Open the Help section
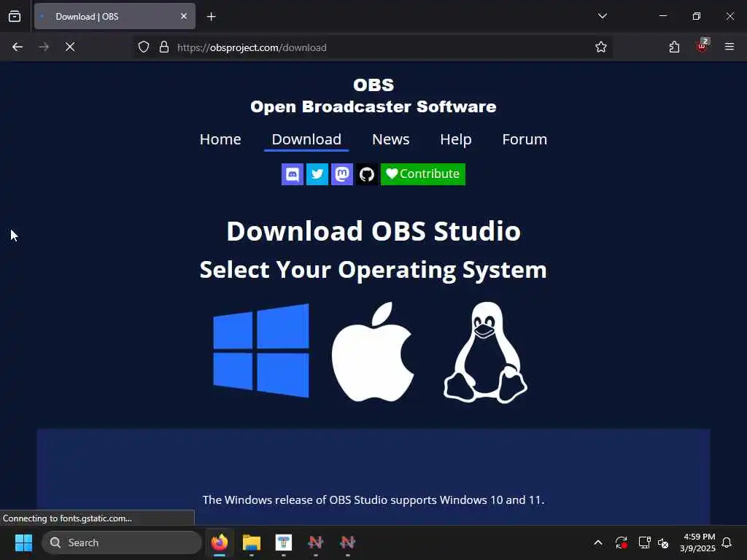The image size is (747, 560). 456,139
